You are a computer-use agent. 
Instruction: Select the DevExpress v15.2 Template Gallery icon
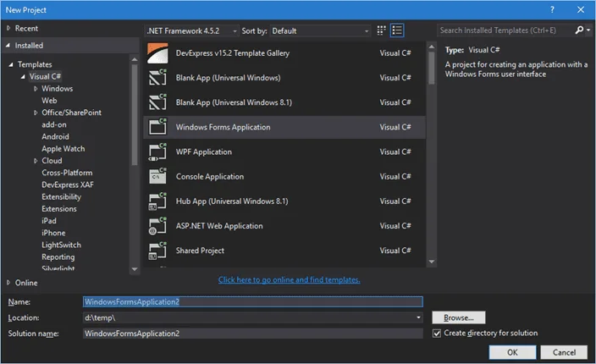click(157, 53)
